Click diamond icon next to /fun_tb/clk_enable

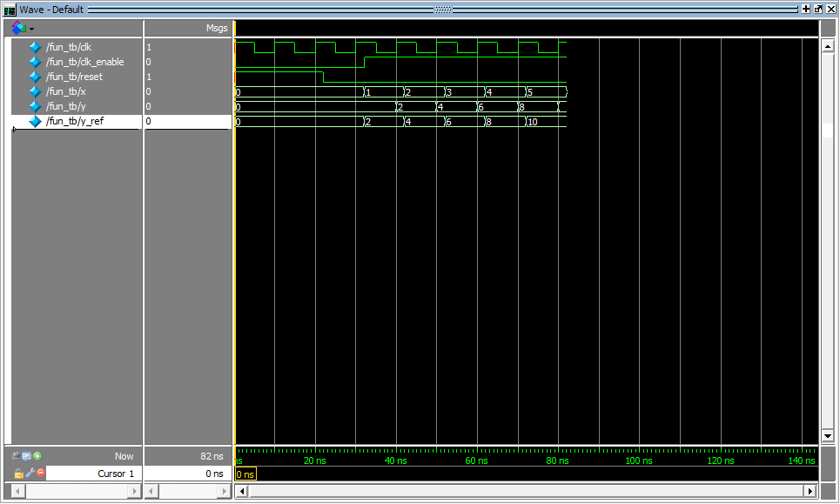point(36,62)
